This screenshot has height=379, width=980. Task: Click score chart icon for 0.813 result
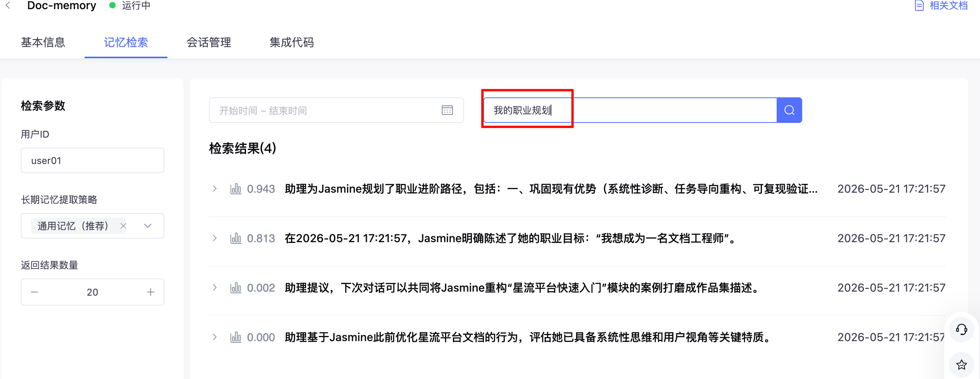tap(236, 238)
